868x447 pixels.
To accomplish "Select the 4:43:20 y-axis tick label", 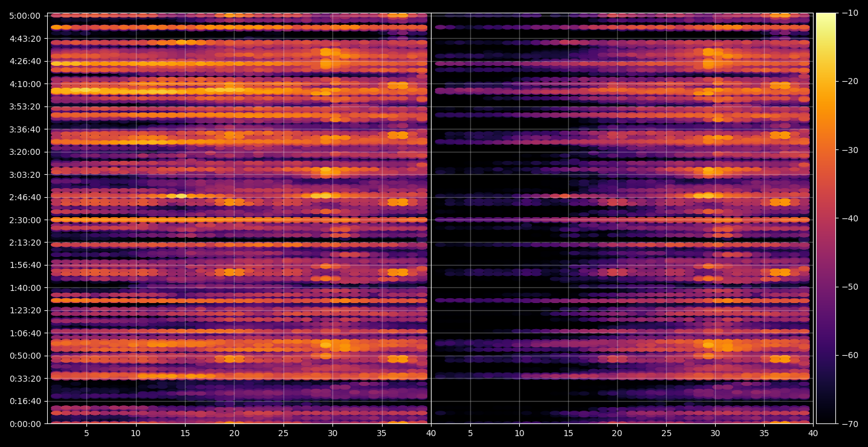I will point(25,39).
